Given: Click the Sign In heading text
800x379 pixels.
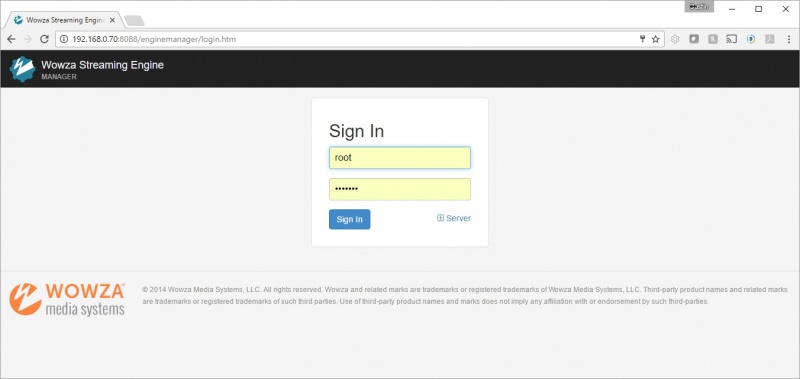Looking at the screenshot, I should click(356, 131).
